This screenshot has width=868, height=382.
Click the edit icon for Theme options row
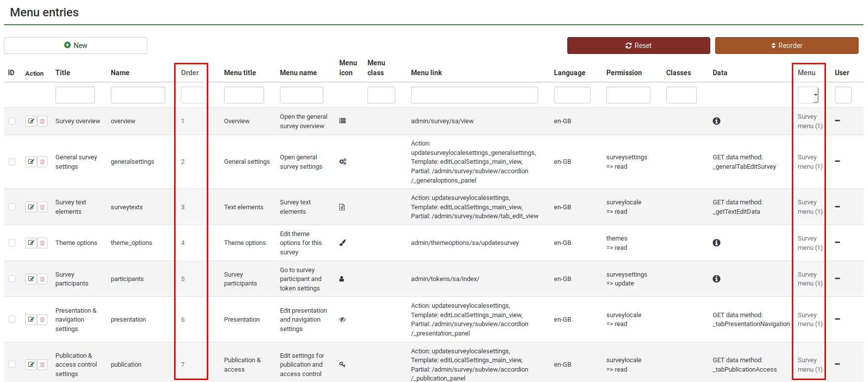coord(31,243)
